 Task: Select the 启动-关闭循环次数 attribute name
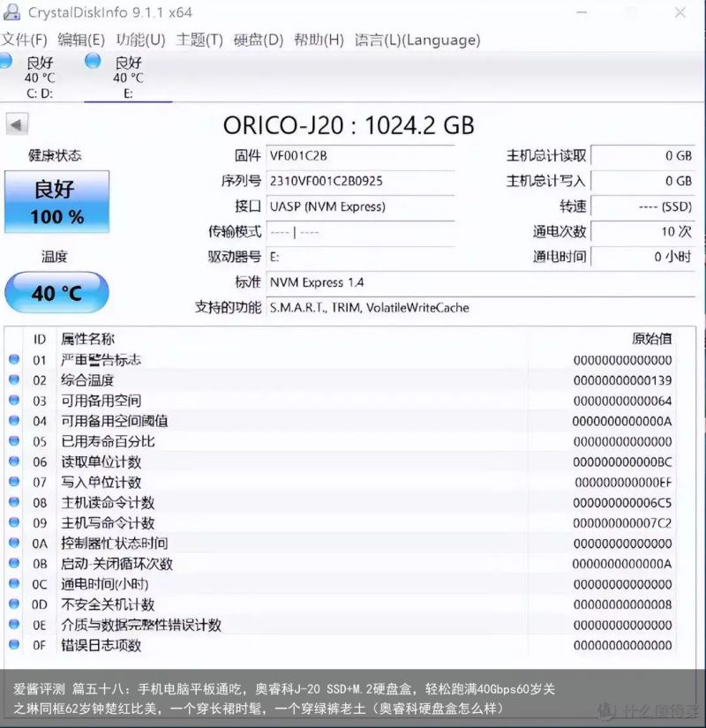(x=116, y=564)
